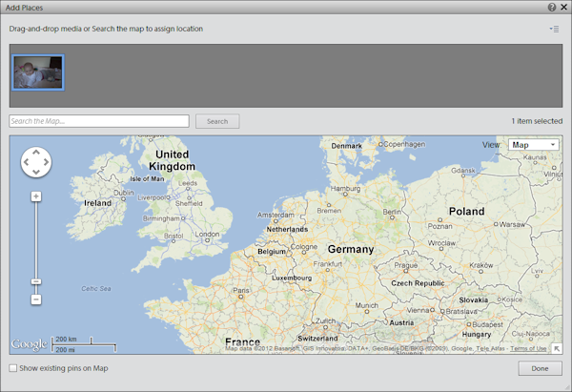The height and width of the screenshot is (392, 572).
Task: Pan the map up using the top arrow
Action: click(35, 152)
